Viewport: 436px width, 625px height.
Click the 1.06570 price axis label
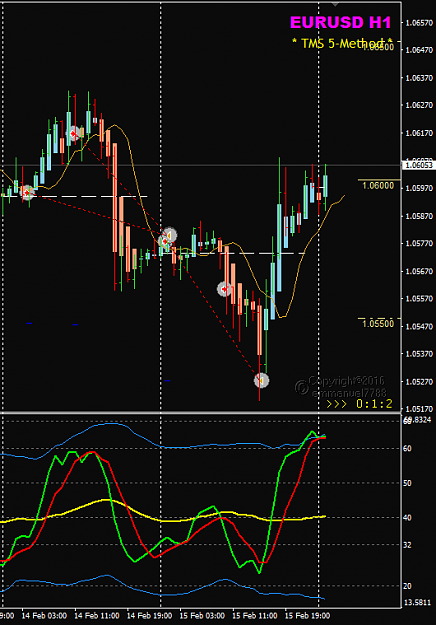pos(419,23)
